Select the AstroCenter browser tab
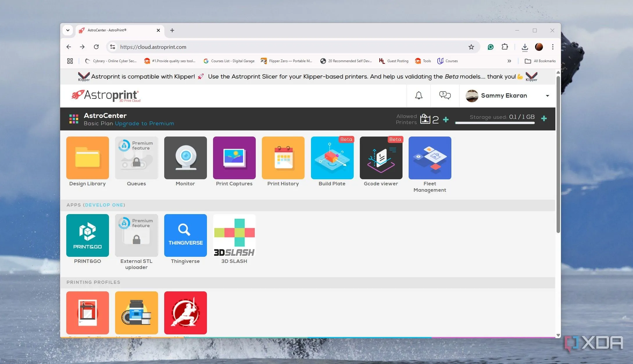633x364 pixels. click(x=116, y=30)
